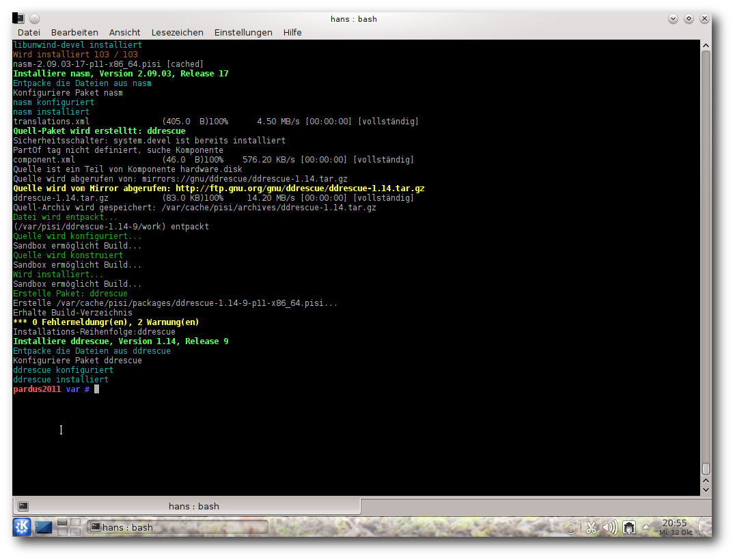
Task: Click line 'Konfiguriere Paket nasm'
Action: coord(68,93)
